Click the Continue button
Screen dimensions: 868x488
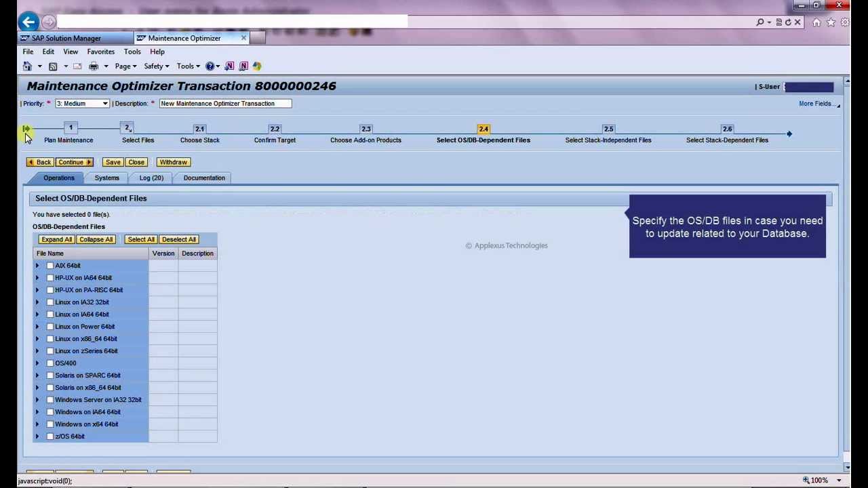tap(75, 162)
